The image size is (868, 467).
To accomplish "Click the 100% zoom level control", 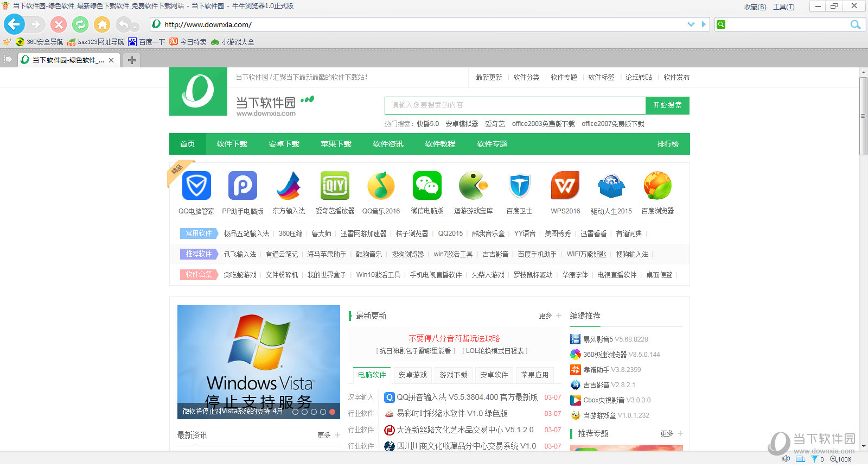I will point(841,459).
